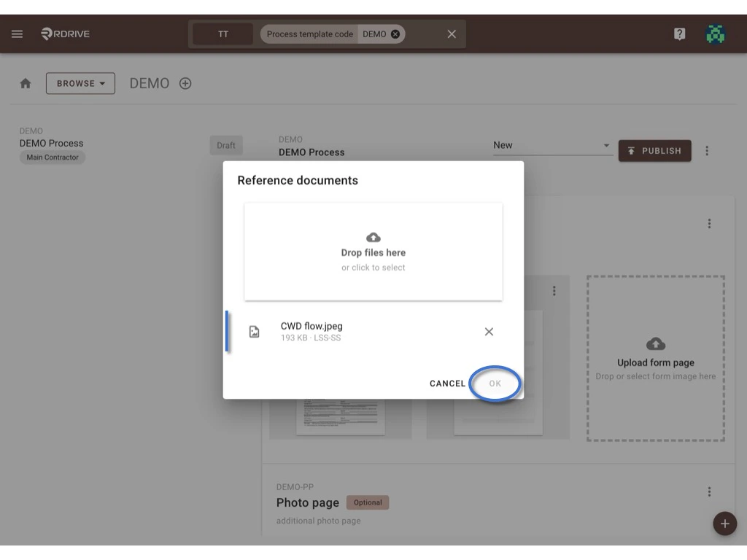Open the help question mark icon
747x560 pixels.
(x=679, y=34)
